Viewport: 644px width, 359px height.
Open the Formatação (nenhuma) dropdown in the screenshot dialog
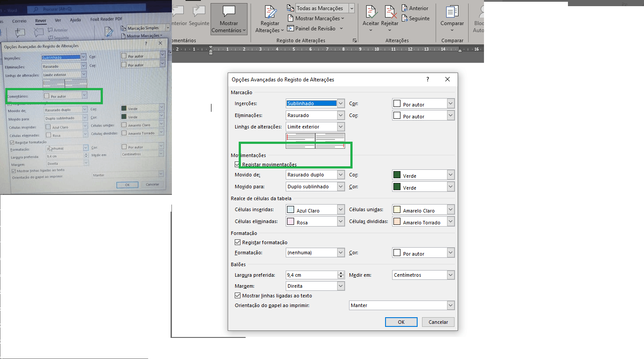[341, 253]
